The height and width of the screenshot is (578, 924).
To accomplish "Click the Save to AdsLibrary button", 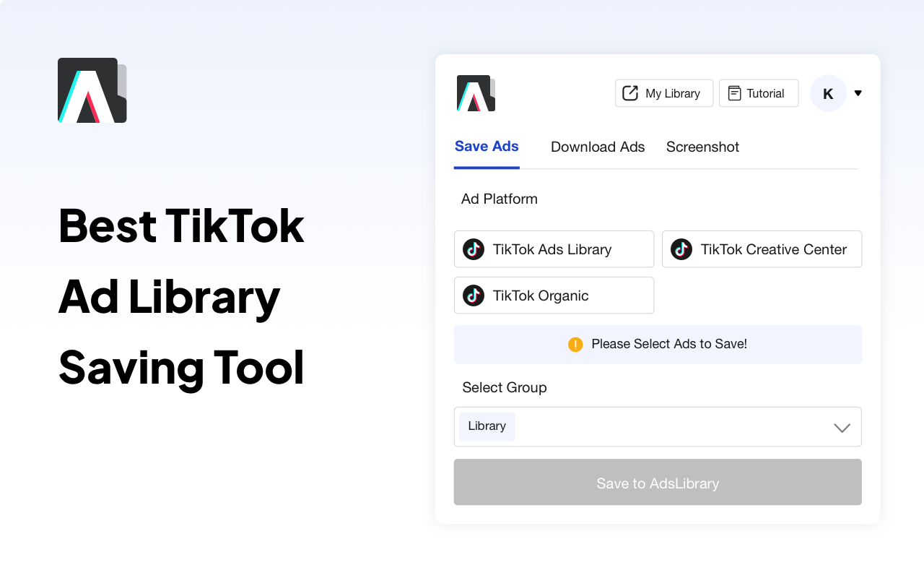I will pos(658,483).
